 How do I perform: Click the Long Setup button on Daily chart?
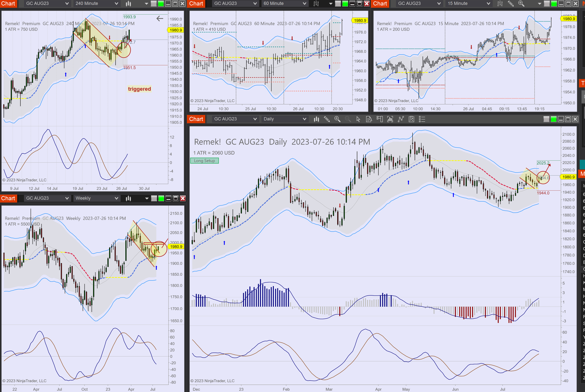pos(204,161)
